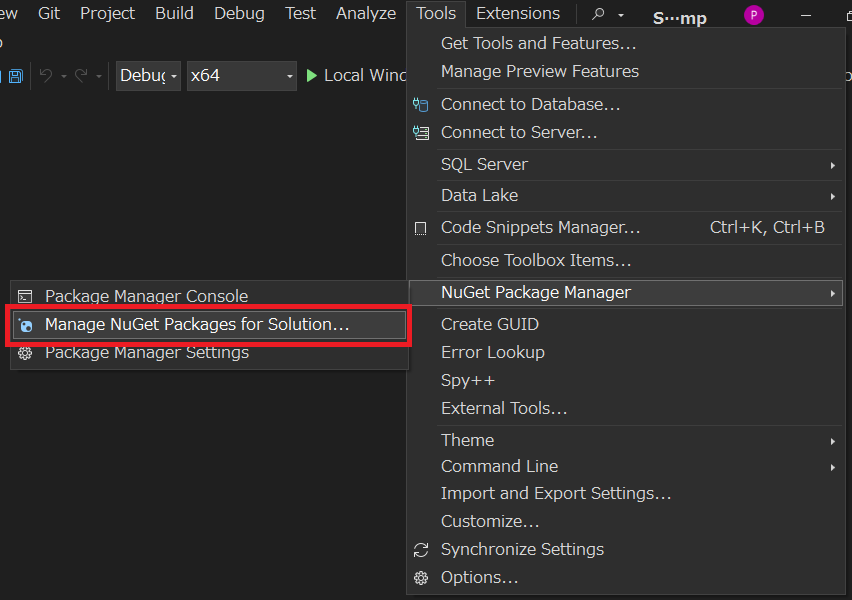This screenshot has width=852, height=600.
Task: Click the Connect to Server icon
Action: (420, 132)
